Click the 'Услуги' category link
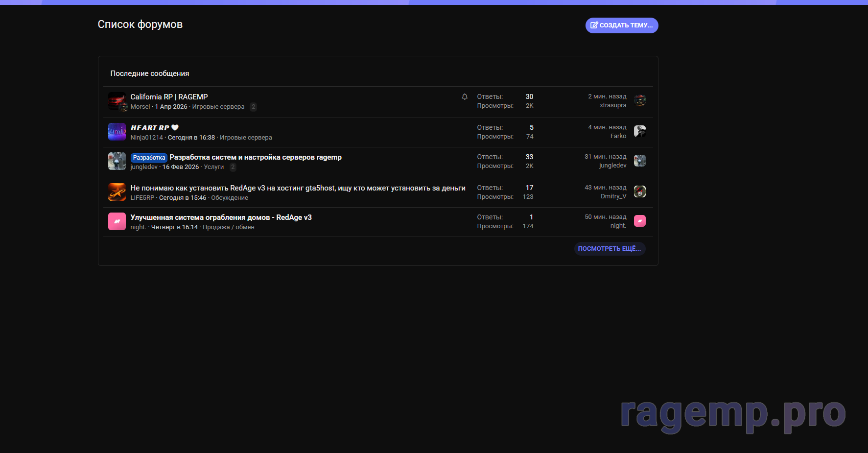Viewport: 868px width, 453px height. [213, 167]
